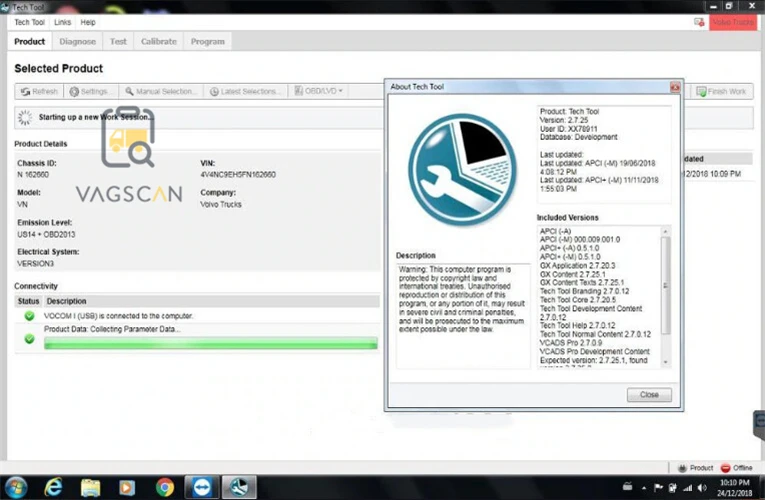Switch to the Program tab
The height and width of the screenshot is (500, 765).
[x=208, y=41]
